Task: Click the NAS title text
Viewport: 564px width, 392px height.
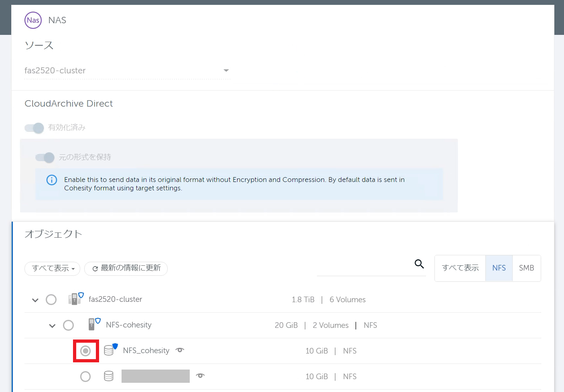Action: point(57,20)
